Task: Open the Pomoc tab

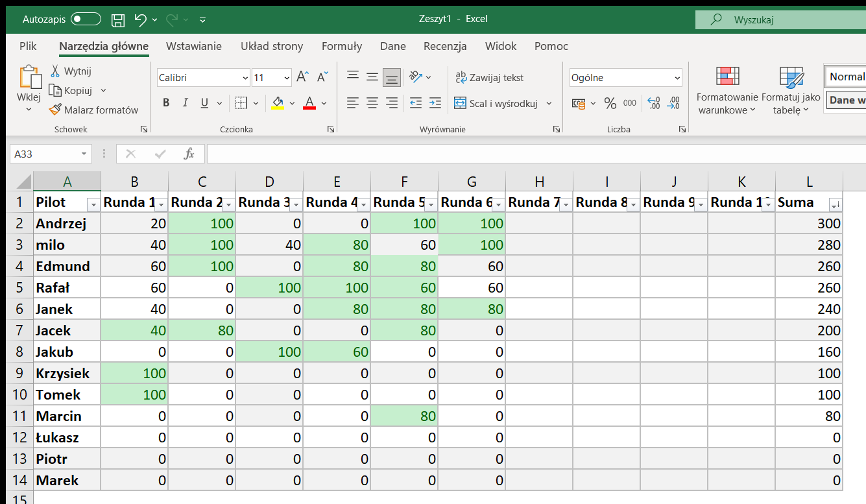Action: pyautogui.click(x=551, y=46)
